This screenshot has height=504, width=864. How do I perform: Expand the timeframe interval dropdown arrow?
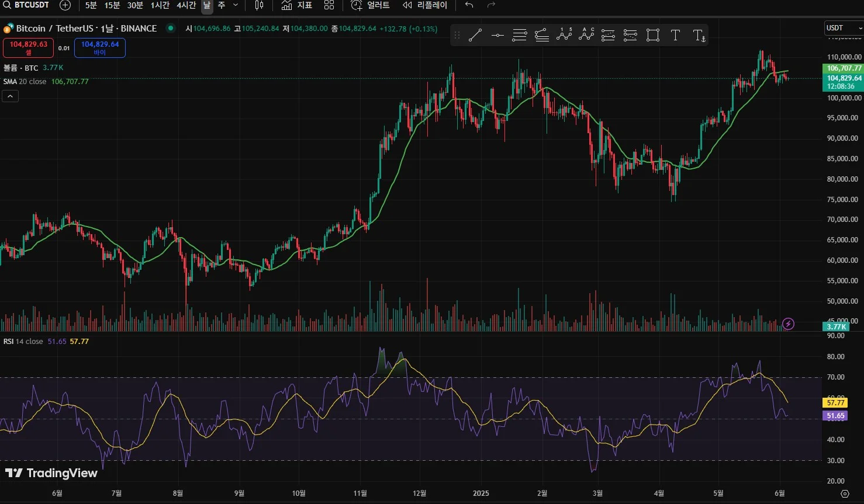click(x=236, y=5)
